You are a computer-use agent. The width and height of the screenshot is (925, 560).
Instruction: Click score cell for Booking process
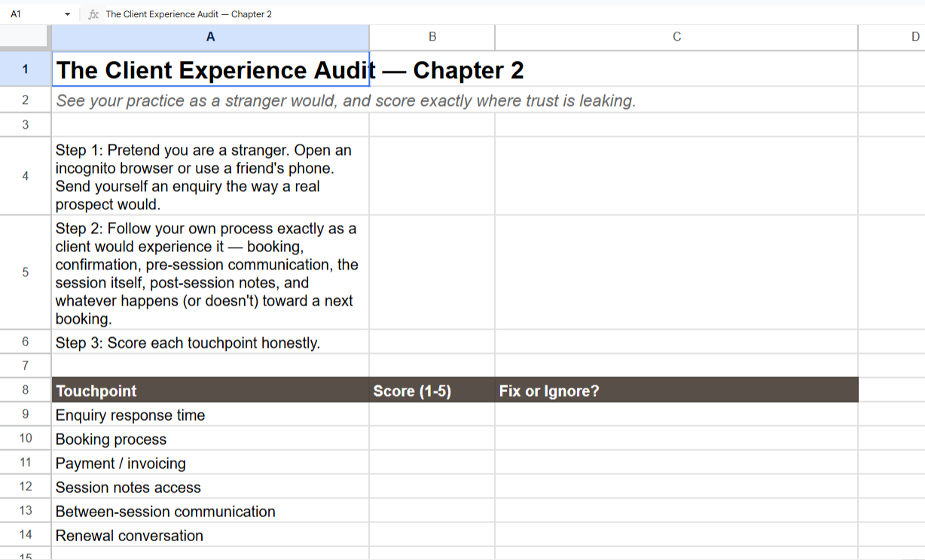(x=432, y=438)
